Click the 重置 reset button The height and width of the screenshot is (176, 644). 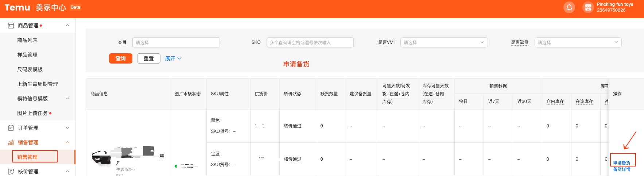[x=149, y=58]
